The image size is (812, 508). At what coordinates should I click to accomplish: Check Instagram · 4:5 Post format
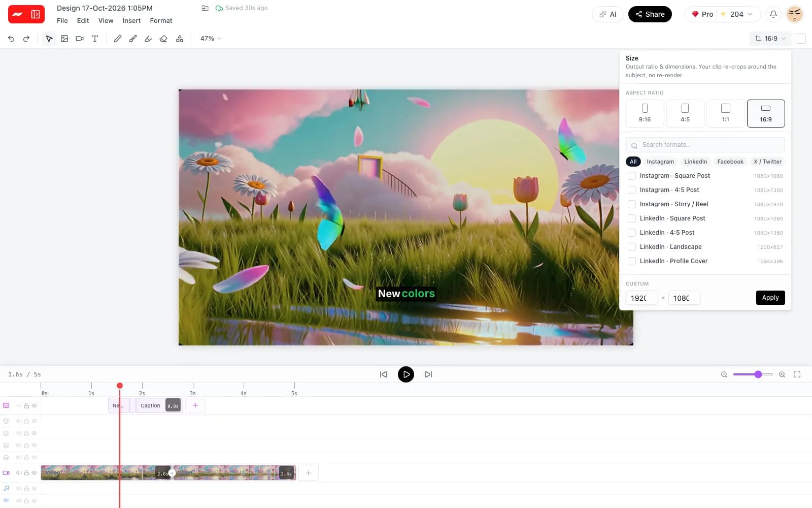click(x=632, y=190)
